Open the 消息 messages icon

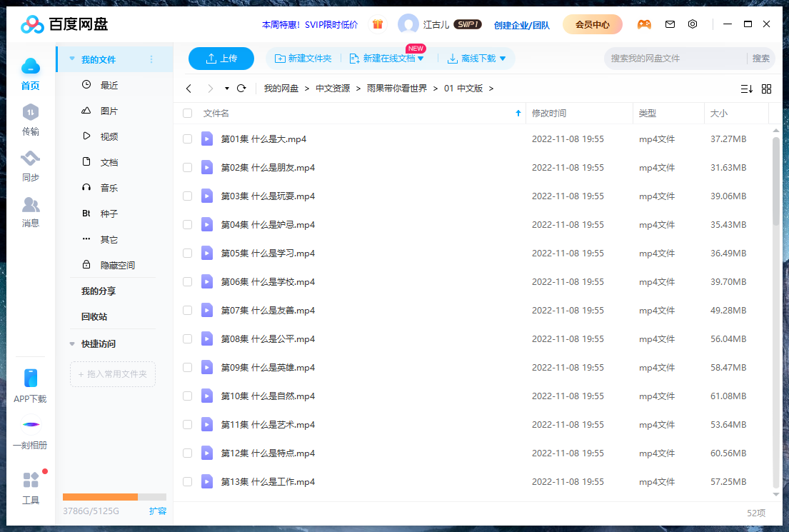pyautogui.click(x=31, y=204)
